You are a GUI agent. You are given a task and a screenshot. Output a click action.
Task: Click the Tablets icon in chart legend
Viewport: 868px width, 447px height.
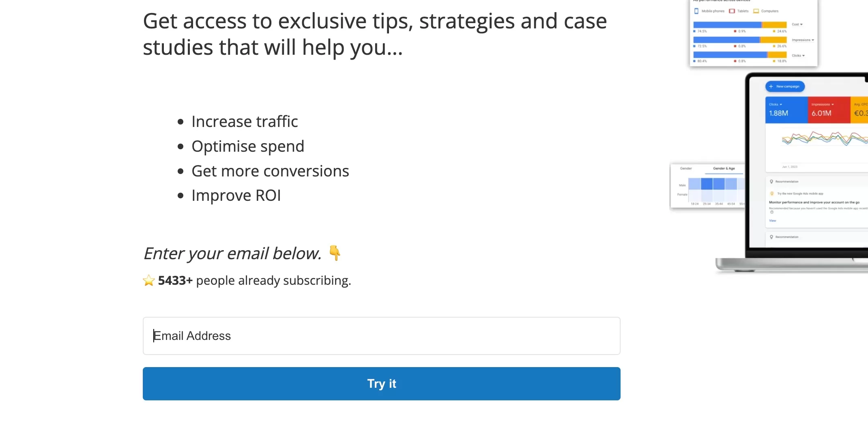pos(732,11)
